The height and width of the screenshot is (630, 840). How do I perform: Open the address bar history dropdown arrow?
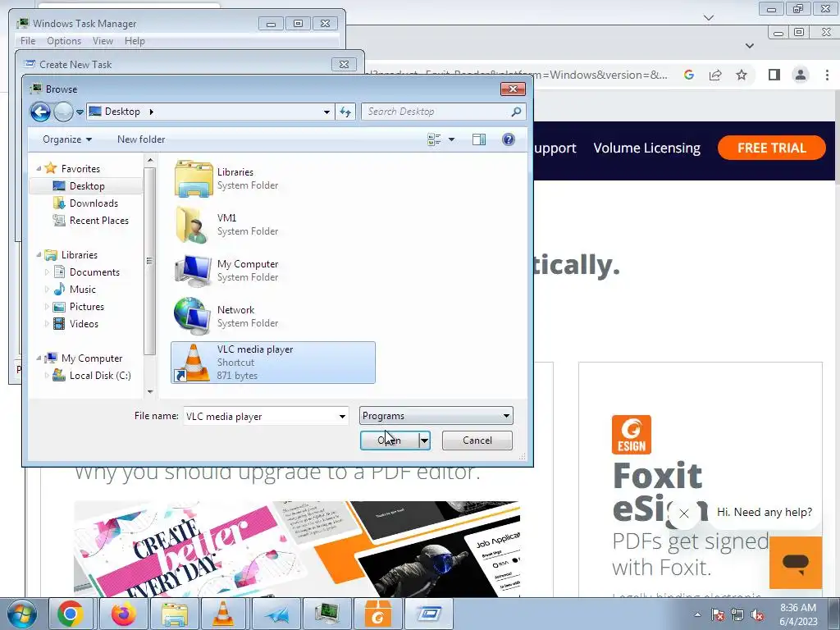[326, 112]
